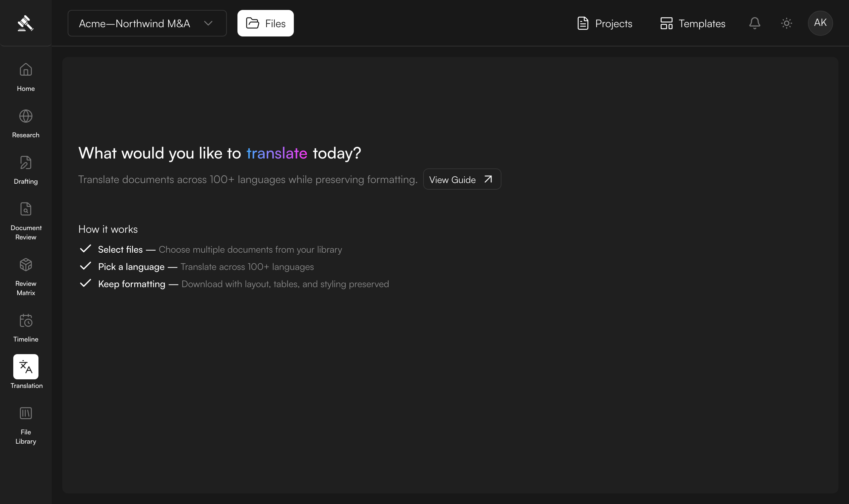Click the gavel app logo
849x504 pixels.
click(x=26, y=24)
